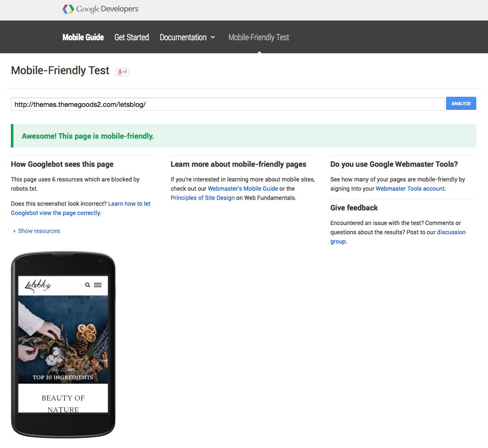Open the Get Started page
Image resolution: width=488 pixels, height=448 pixels.
point(132,37)
